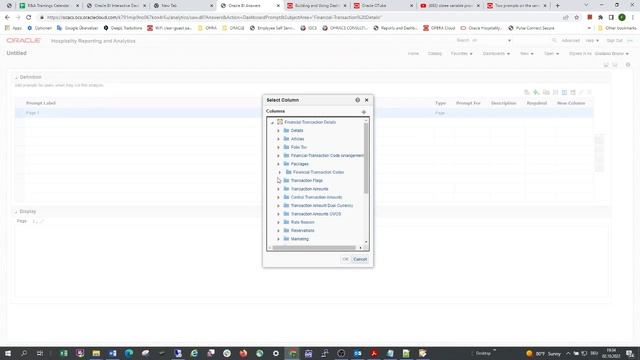The image size is (640, 360).
Task: Expand the Packages folder
Action: pos(279,164)
